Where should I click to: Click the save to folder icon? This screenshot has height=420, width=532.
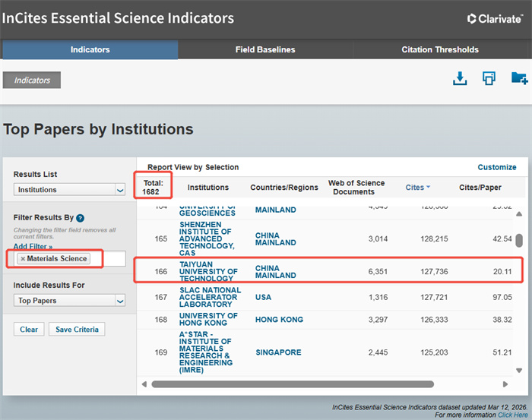pyautogui.click(x=519, y=78)
